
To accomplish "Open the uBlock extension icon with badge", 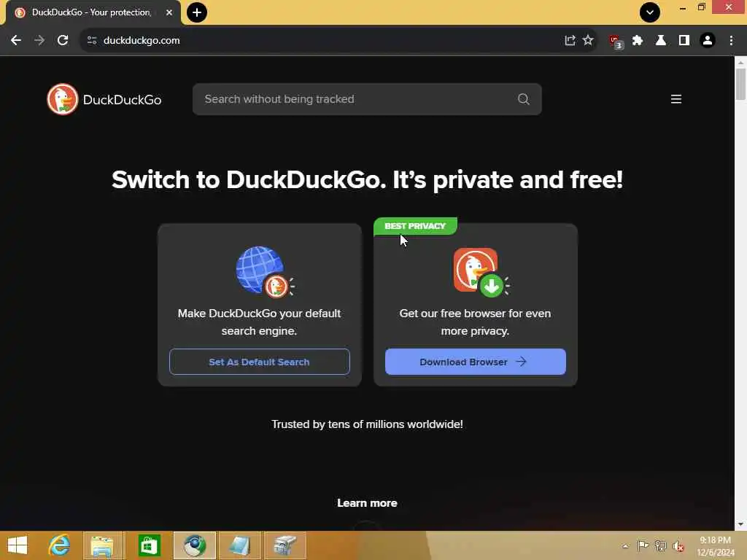I will pyautogui.click(x=616, y=42).
